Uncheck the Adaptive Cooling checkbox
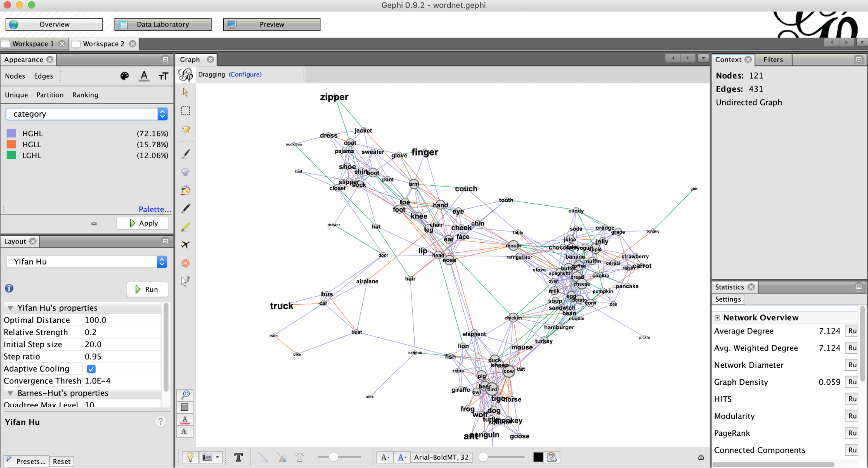Screen dimensions: 868x468 [91, 369]
